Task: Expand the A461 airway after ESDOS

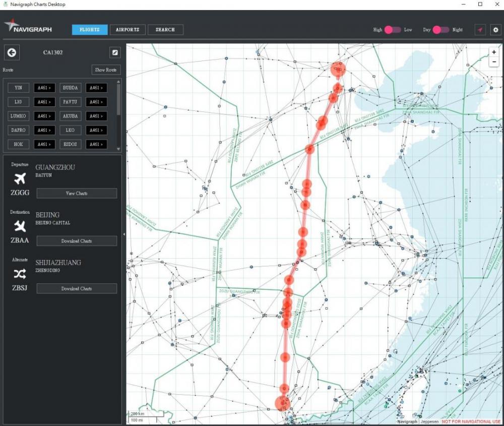Action: pyautogui.click(x=96, y=144)
